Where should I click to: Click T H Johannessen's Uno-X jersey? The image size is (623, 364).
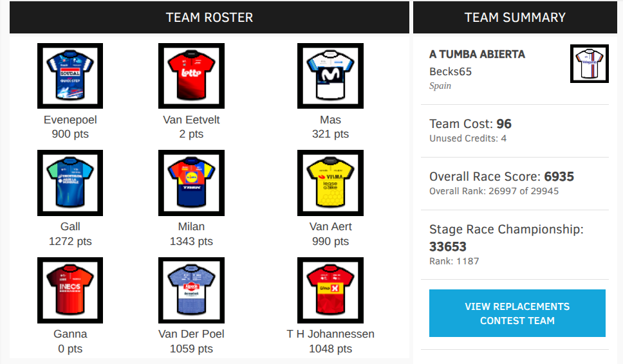330,290
